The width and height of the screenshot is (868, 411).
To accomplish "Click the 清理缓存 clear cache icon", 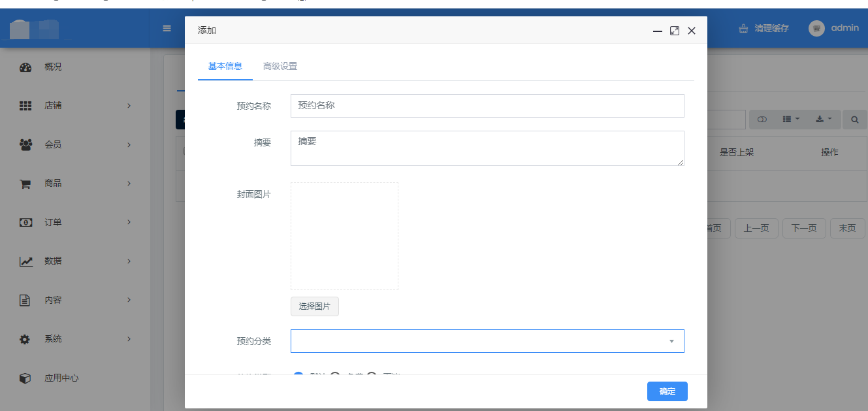I will pos(743,29).
